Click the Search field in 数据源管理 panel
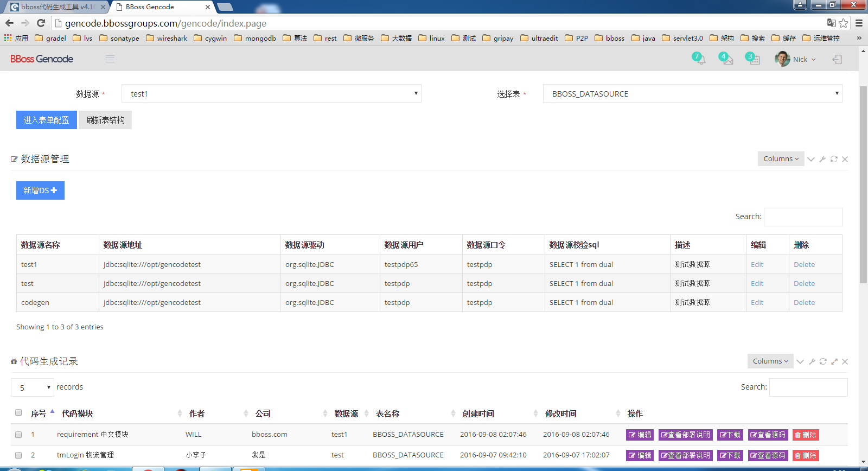The image size is (868, 471). point(802,217)
